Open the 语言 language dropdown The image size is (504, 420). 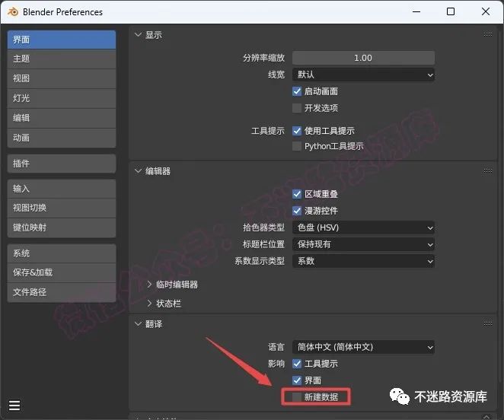coord(364,347)
